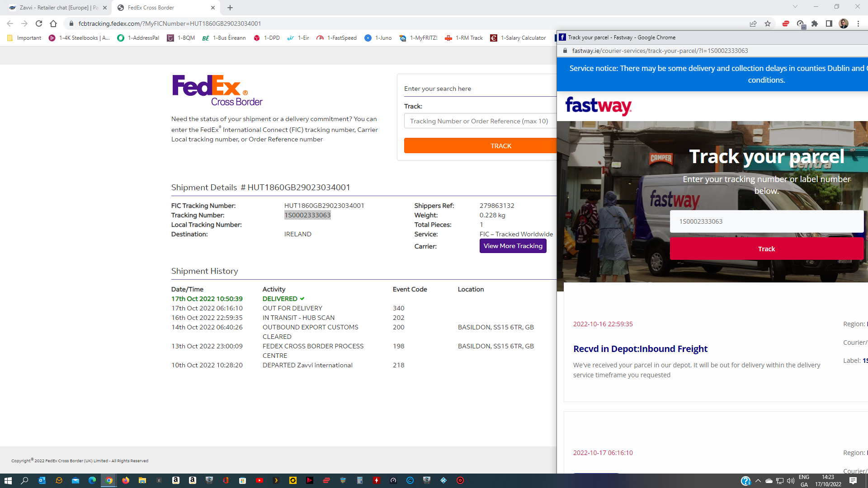Open the 1-BQM bookmark
868x488 pixels.
point(181,38)
